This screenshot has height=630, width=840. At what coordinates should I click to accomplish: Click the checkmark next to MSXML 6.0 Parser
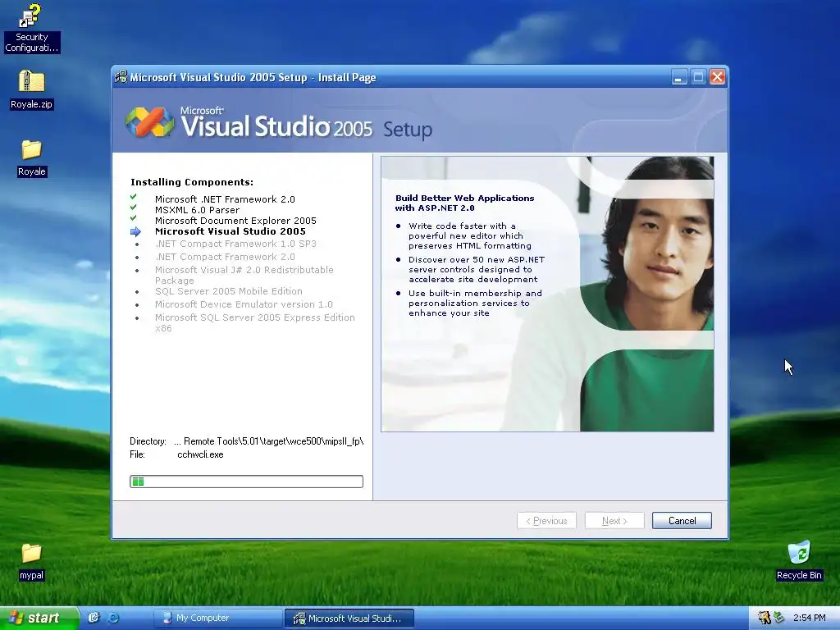[x=134, y=208]
